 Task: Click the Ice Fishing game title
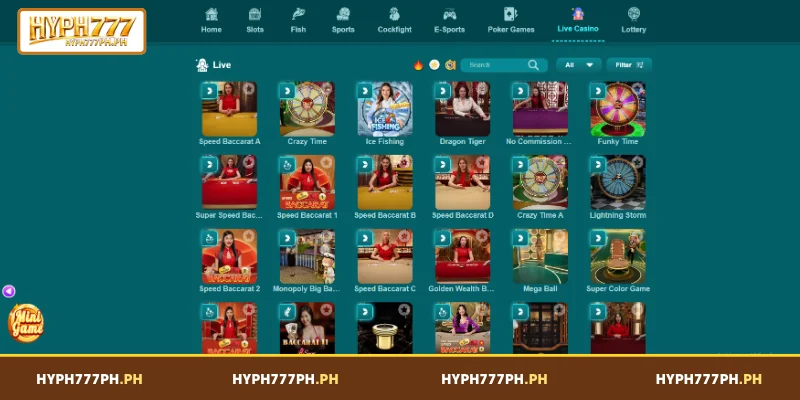coord(385,141)
